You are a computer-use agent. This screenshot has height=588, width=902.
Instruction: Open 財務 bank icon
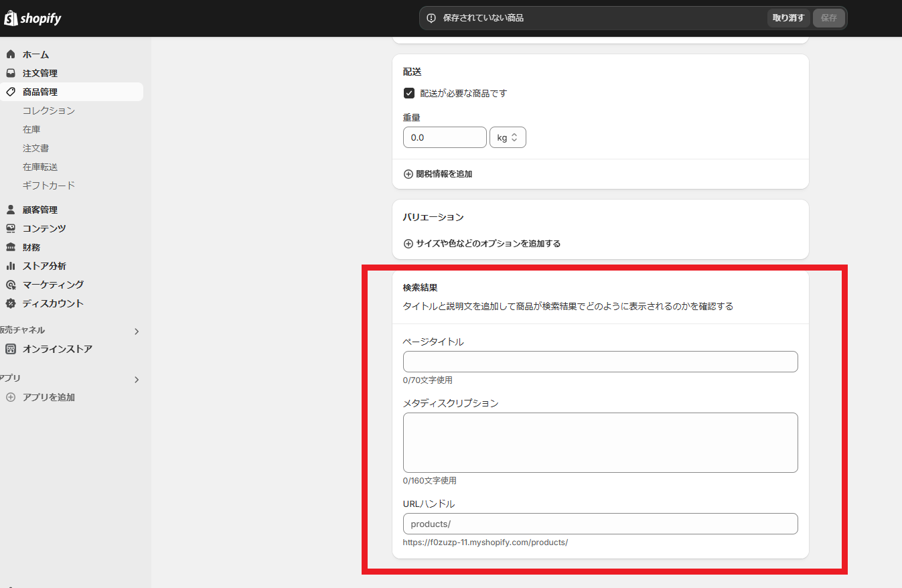pyautogui.click(x=11, y=247)
